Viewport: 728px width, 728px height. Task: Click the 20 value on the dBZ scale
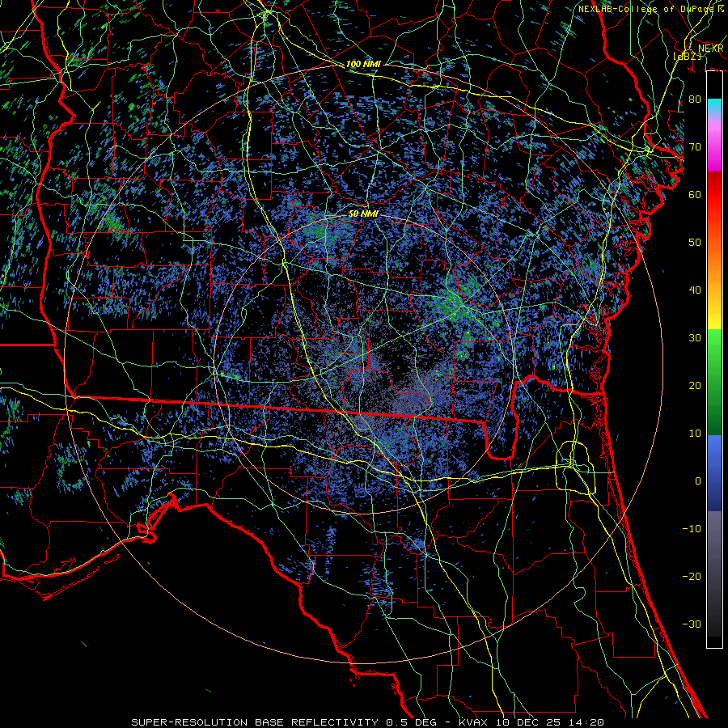point(695,385)
